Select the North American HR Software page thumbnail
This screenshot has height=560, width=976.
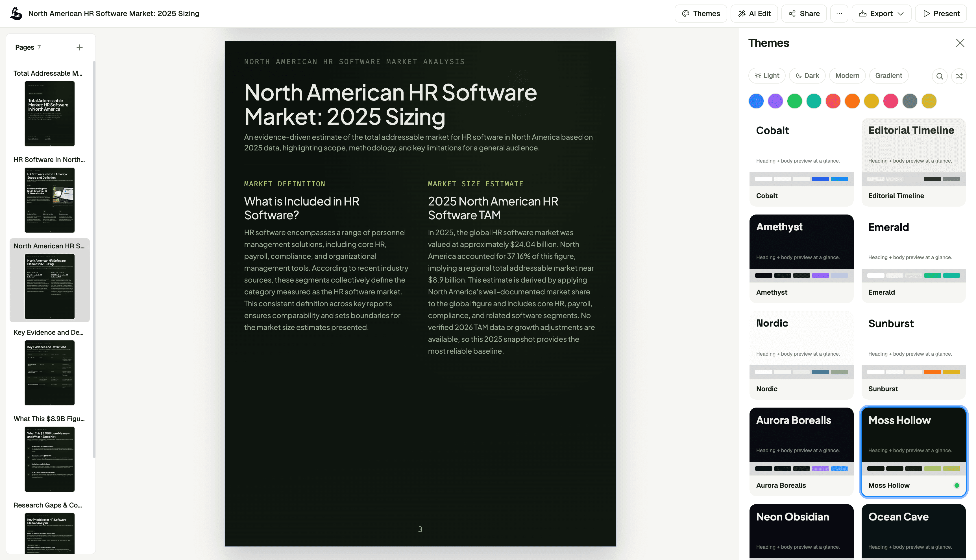(50, 286)
